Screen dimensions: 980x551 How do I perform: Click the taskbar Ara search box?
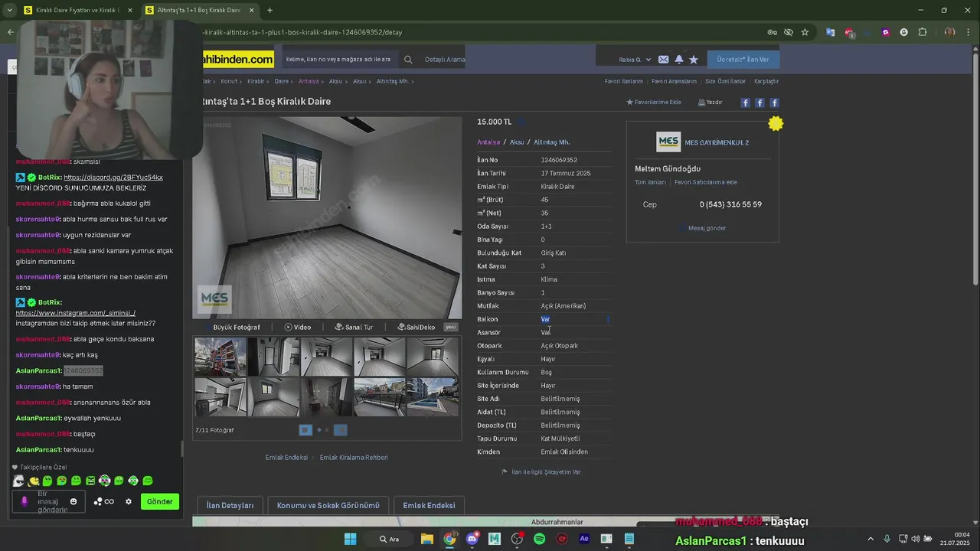388,539
